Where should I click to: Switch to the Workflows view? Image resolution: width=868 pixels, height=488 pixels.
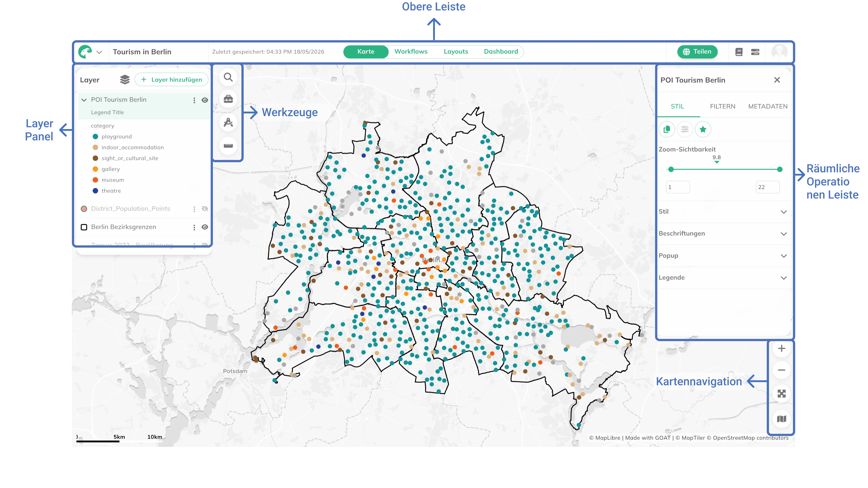click(x=411, y=52)
